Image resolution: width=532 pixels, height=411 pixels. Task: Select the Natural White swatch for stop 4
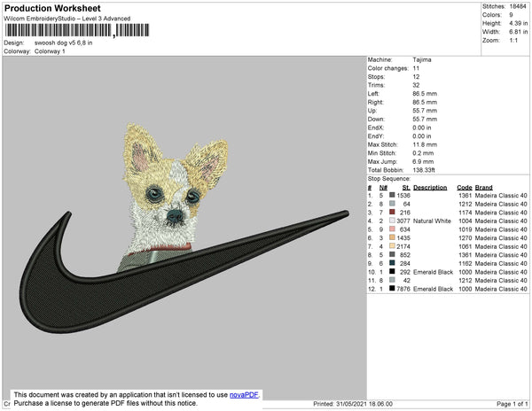(x=392, y=221)
